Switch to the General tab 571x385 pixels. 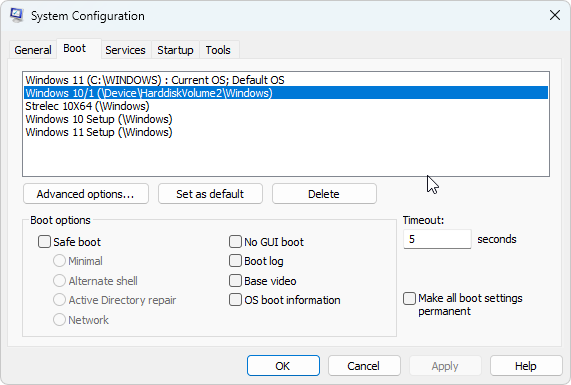[33, 50]
